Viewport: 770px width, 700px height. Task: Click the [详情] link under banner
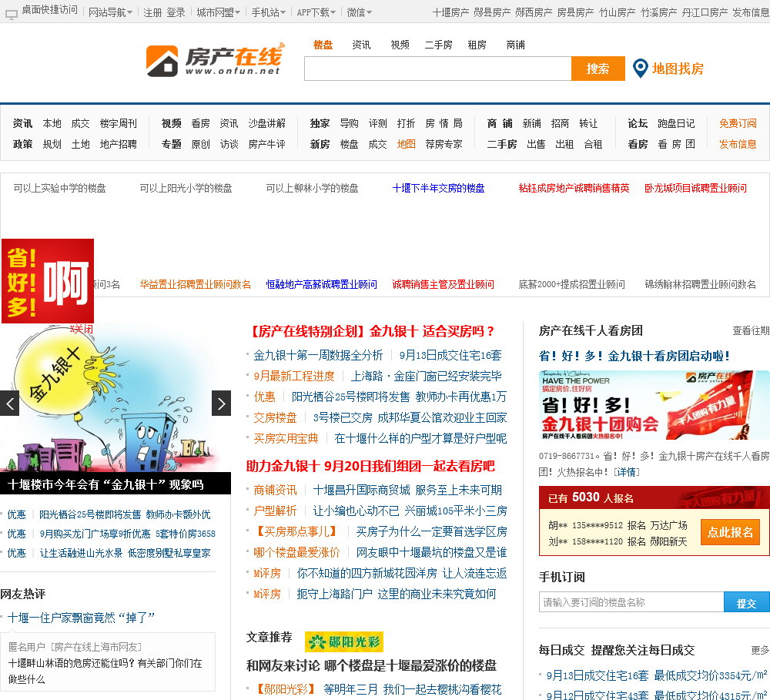[x=627, y=472]
